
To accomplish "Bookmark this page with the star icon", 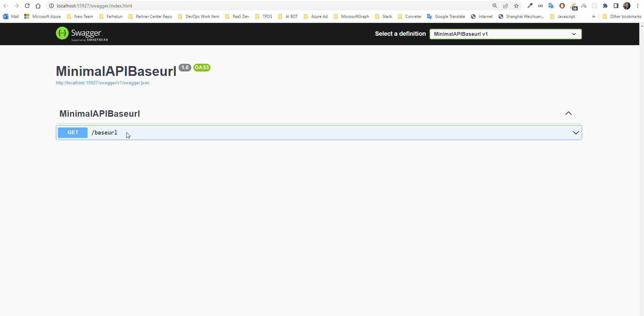I will pyautogui.click(x=516, y=6).
